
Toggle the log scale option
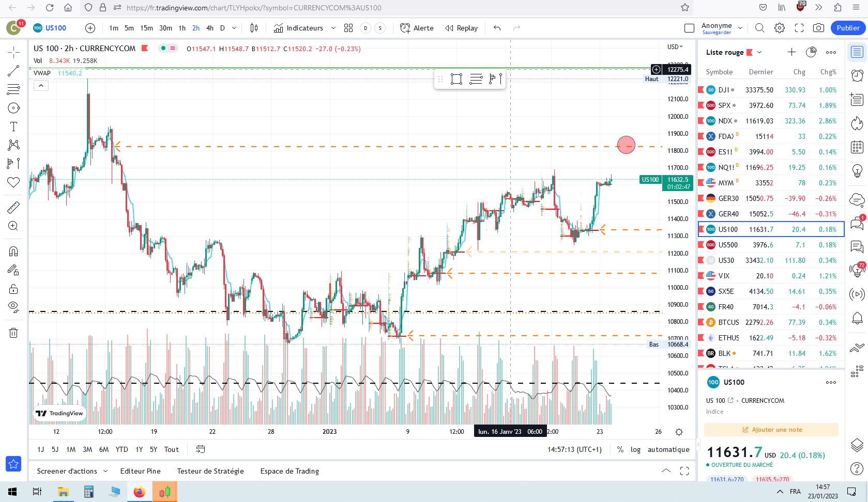pyautogui.click(x=635, y=449)
